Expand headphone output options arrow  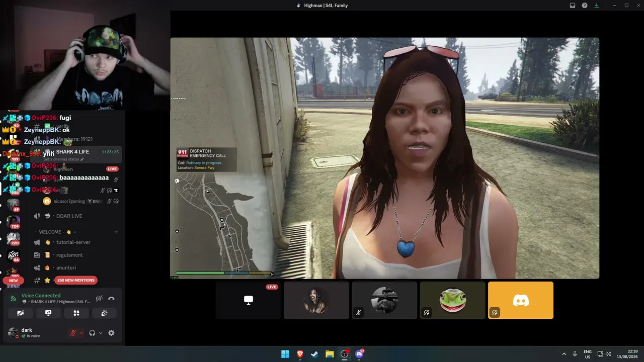(101, 333)
